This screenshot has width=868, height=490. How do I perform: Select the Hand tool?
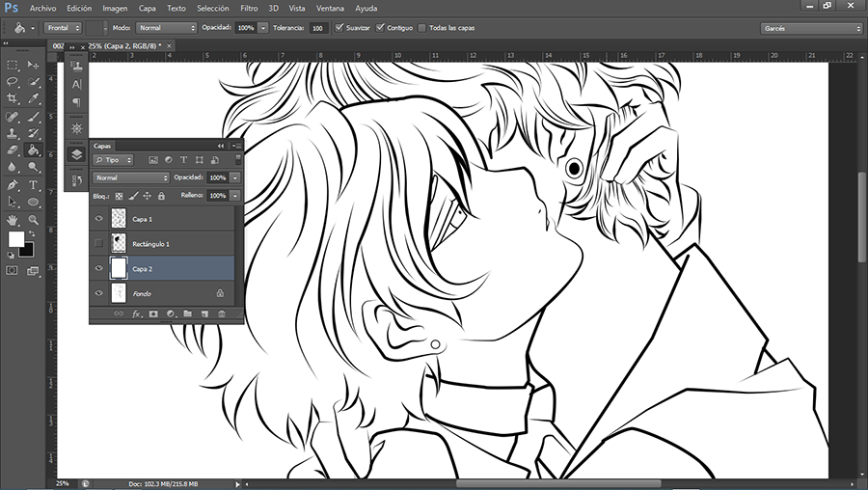pyautogui.click(x=13, y=220)
